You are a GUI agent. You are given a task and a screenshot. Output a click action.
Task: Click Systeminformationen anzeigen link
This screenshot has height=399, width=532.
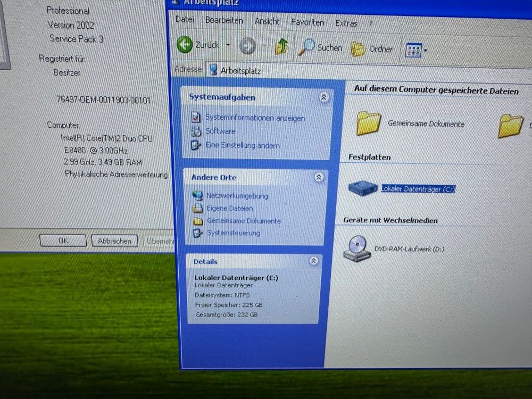[x=255, y=118]
